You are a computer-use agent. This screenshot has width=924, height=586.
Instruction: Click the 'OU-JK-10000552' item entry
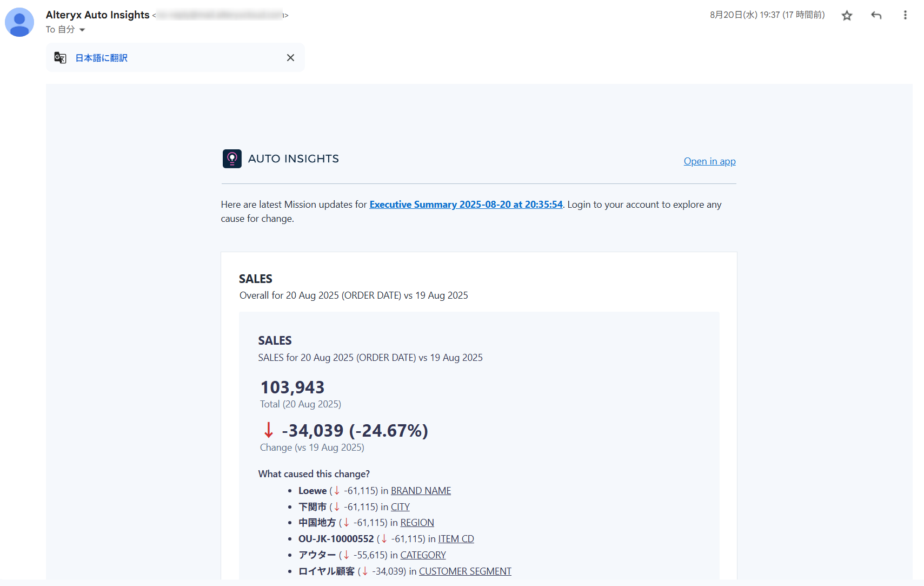tap(336, 539)
